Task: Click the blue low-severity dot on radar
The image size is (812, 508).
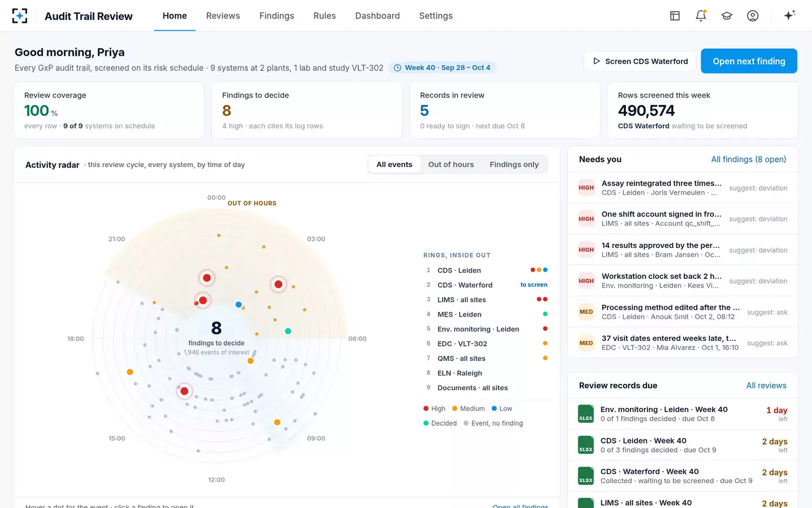Action: [239, 305]
